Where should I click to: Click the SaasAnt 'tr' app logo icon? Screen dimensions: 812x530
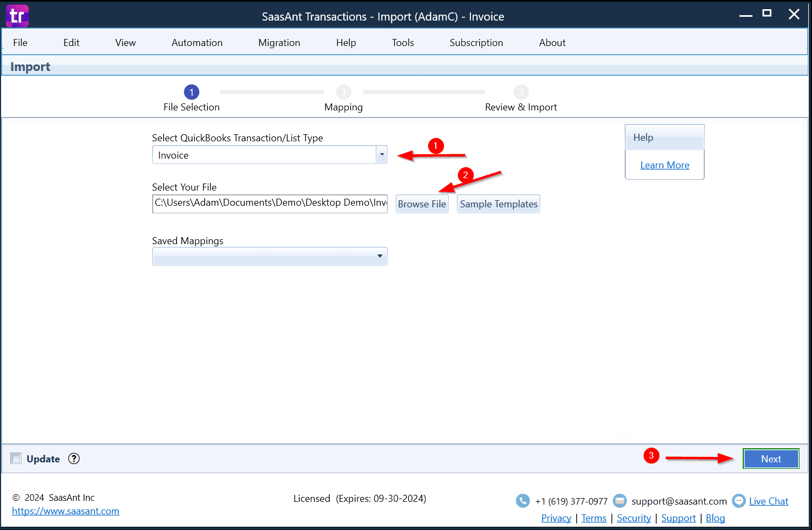point(17,16)
